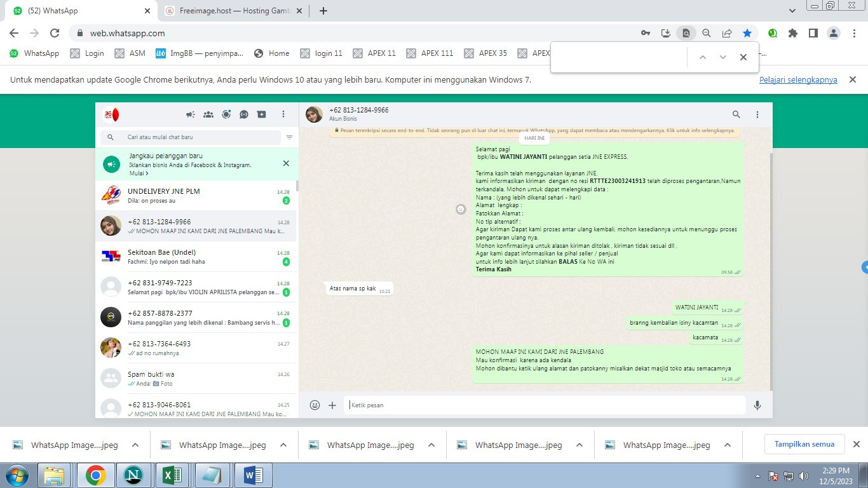Open the Channels icon in WhatsApp sidebar header

coord(244,115)
